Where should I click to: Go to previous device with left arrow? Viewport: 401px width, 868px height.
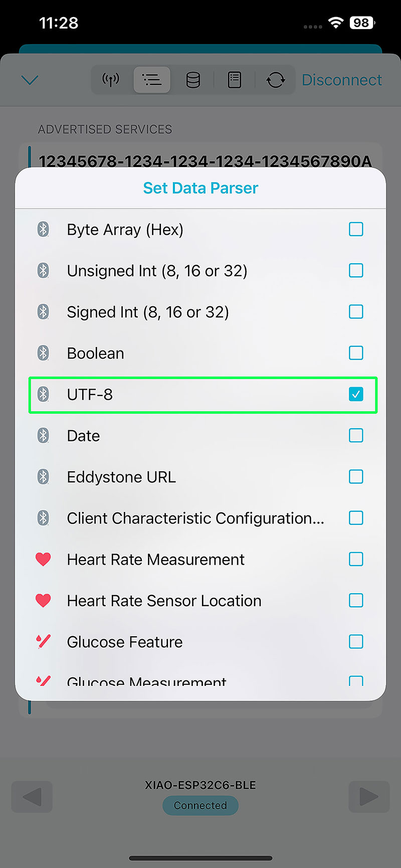pos(32,796)
